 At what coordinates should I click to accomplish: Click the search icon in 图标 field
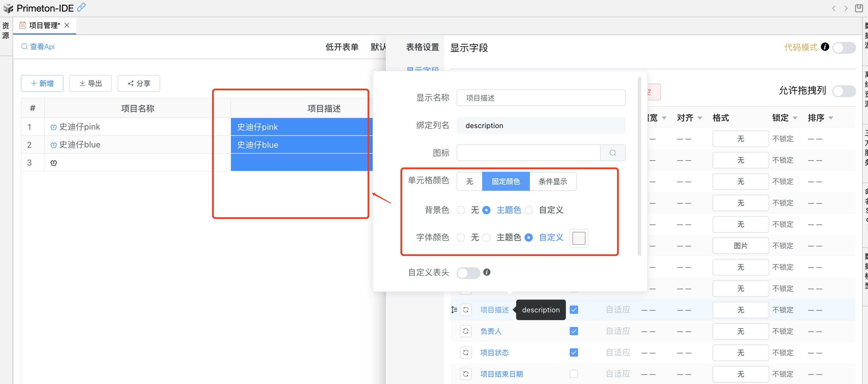[x=613, y=153]
